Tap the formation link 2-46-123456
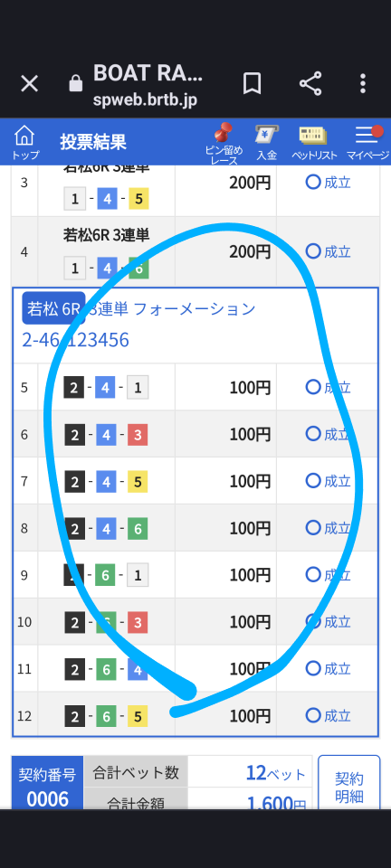The width and height of the screenshot is (391, 868). 75,339
